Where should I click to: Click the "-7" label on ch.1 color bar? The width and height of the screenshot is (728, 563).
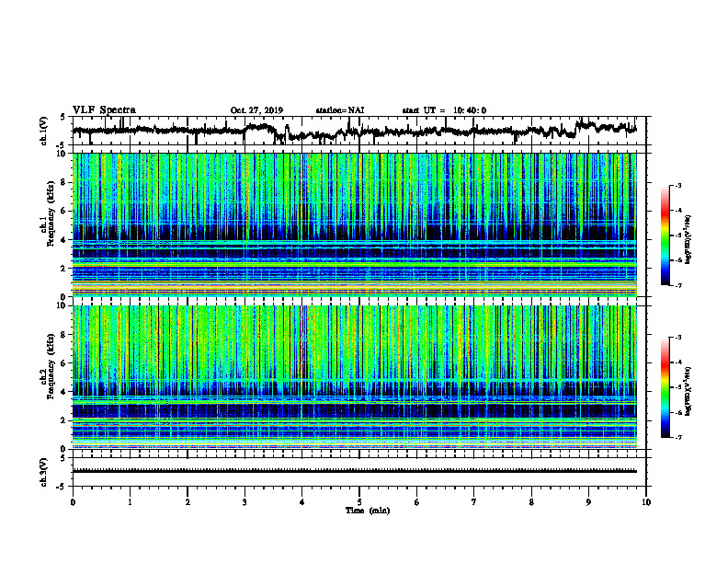pyautogui.click(x=678, y=285)
